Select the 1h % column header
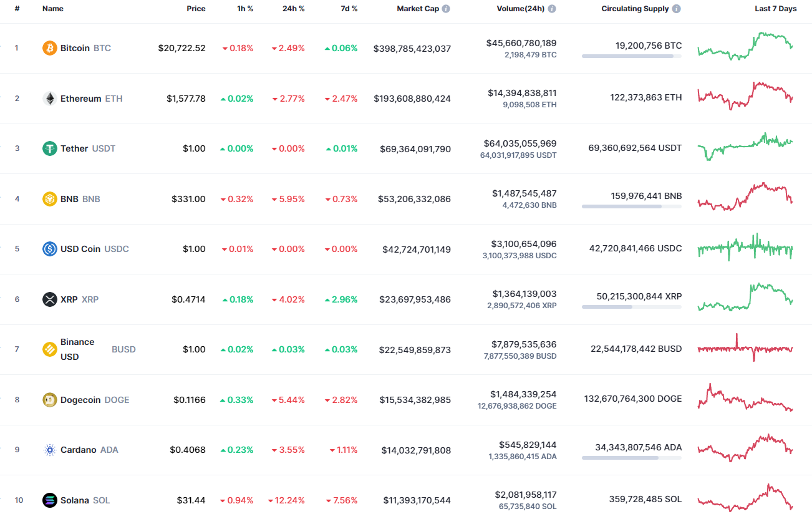 tap(245, 9)
